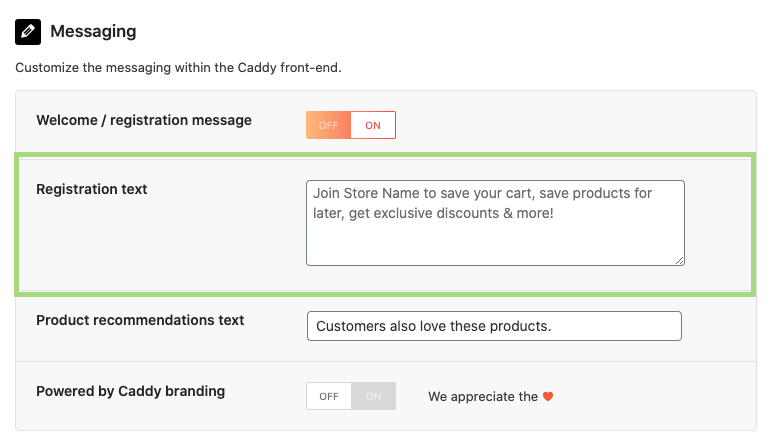The height and width of the screenshot is (447, 773).
Task: Place cursor after 'discounts & more!' text
Action: pos(555,213)
